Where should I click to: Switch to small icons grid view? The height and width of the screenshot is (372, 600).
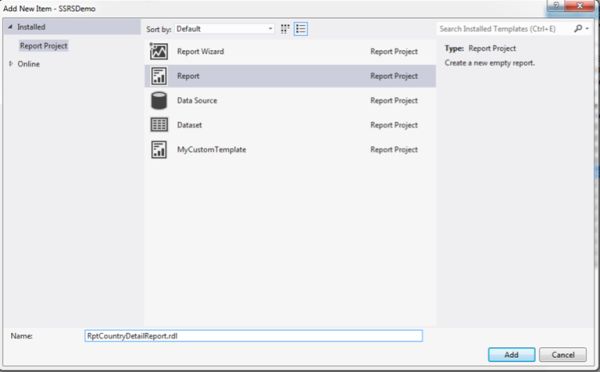285,29
